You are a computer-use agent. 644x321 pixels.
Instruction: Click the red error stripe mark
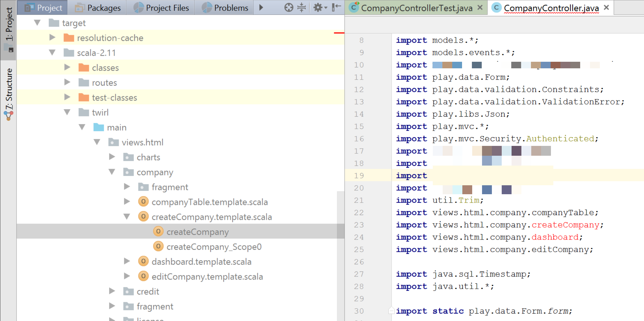(x=339, y=33)
